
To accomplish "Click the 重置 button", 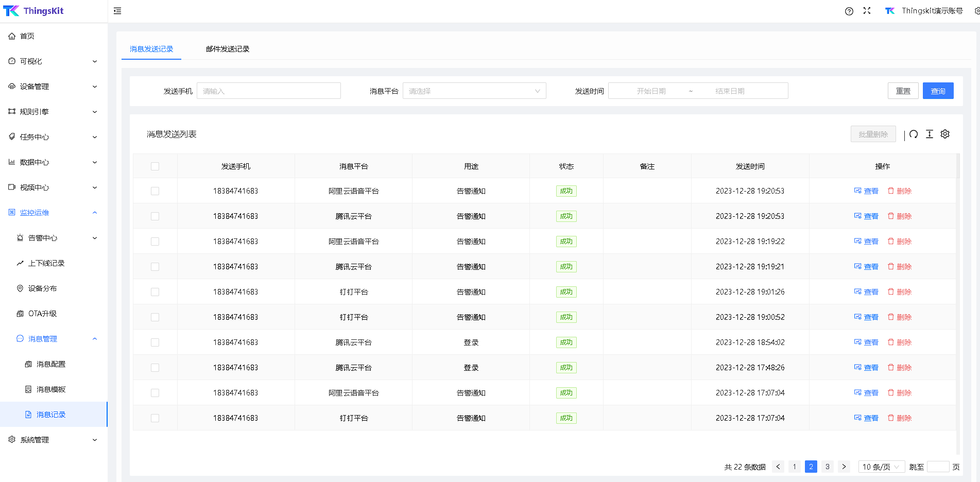I will pyautogui.click(x=903, y=91).
